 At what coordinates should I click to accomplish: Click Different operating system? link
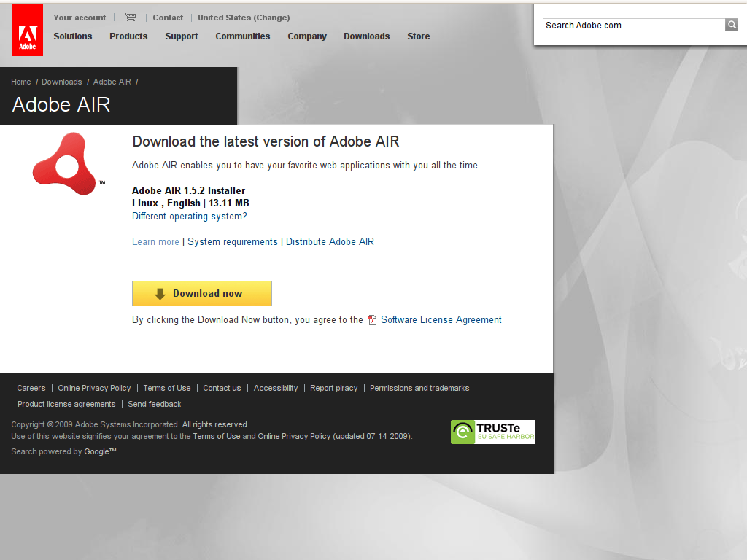tap(190, 216)
